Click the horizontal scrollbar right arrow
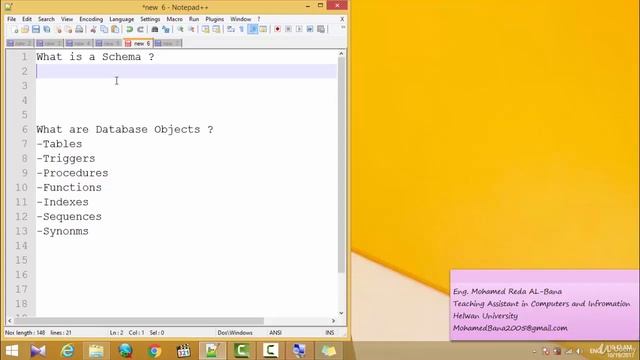Viewport: 640px width, 360px height. [x=333, y=321]
